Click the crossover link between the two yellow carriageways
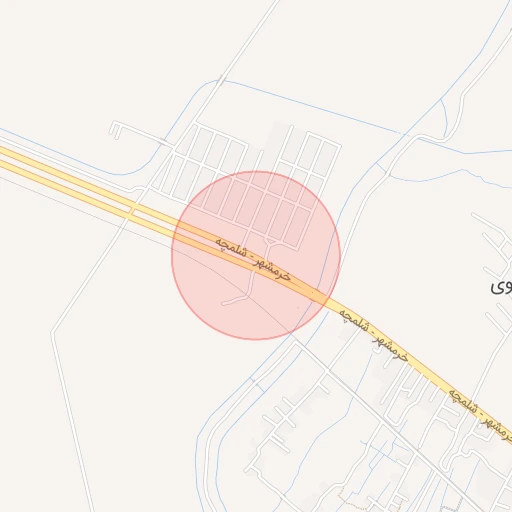512x512 pixels. pyautogui.click(x=132, y=211)
